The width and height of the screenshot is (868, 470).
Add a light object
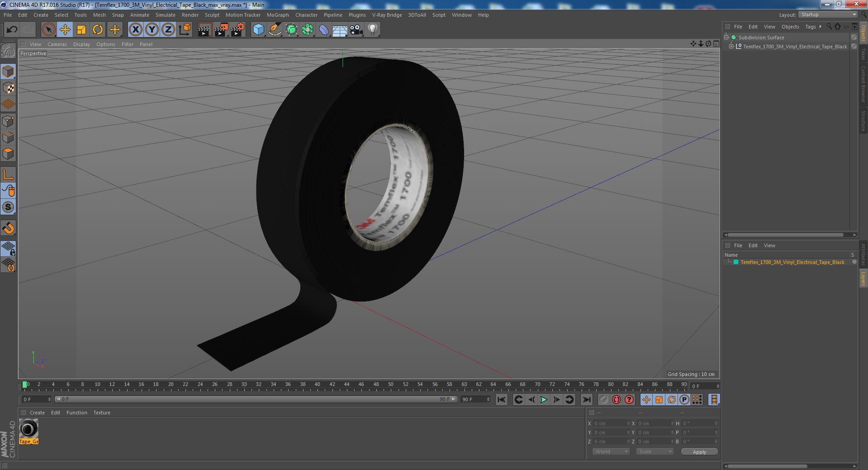pyautogui.click(x=372, y=30)
